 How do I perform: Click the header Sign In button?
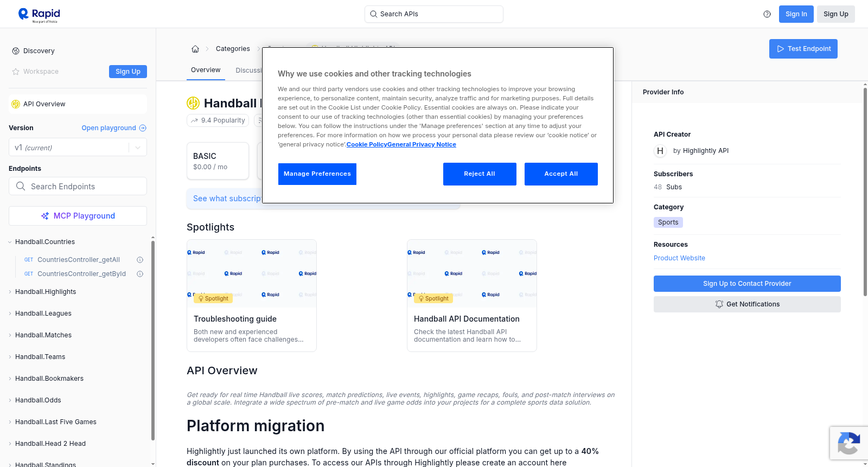click(x=796, y=14)
